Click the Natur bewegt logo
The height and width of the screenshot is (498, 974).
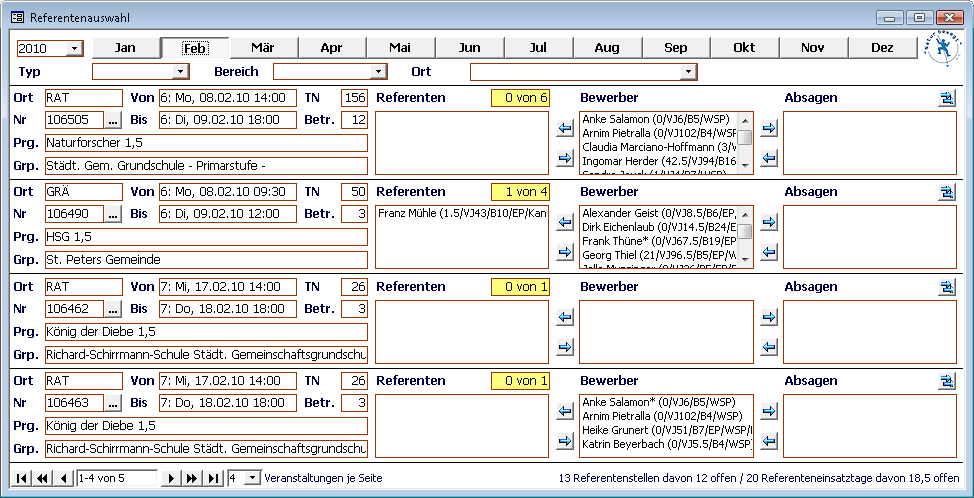tap(942, 46)
